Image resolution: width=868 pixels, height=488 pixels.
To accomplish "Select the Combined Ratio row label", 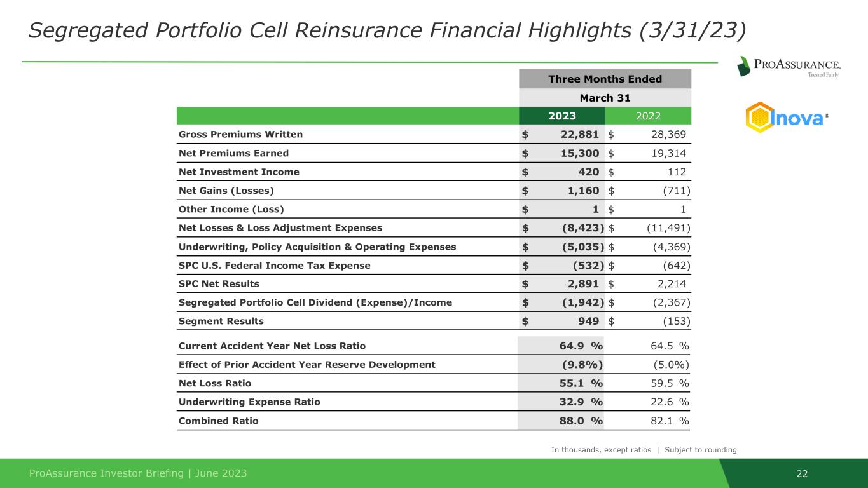I will coord(218,421).
